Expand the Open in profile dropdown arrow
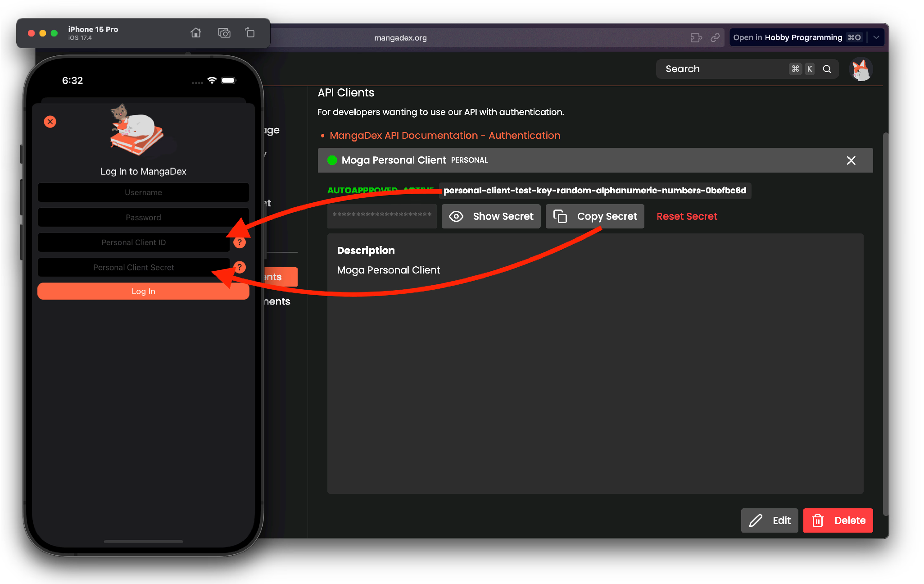Image resolution: width=924 pixels, height=584 pixels. pyautogui.click(x=876, y=38)
